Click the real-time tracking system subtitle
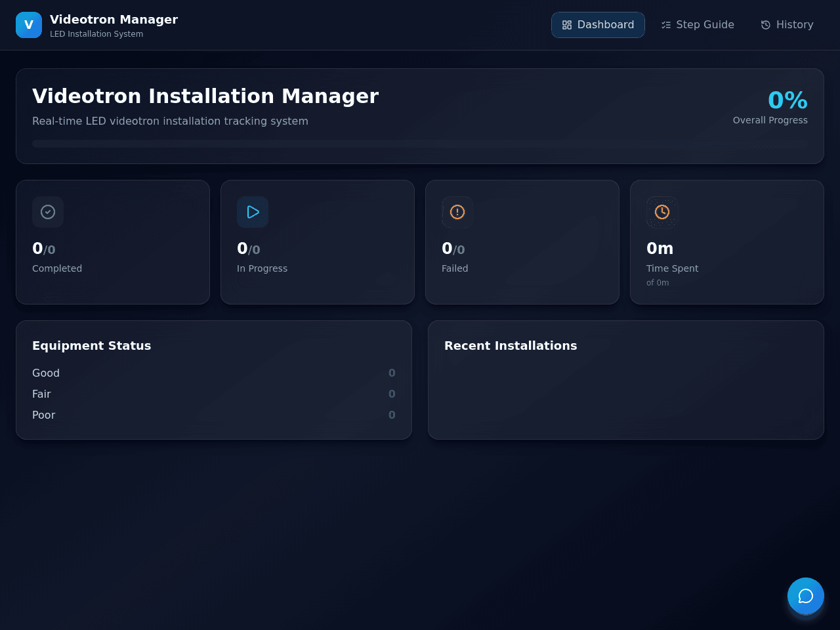The width and height of the screenshot is (840, 630). 170,121
